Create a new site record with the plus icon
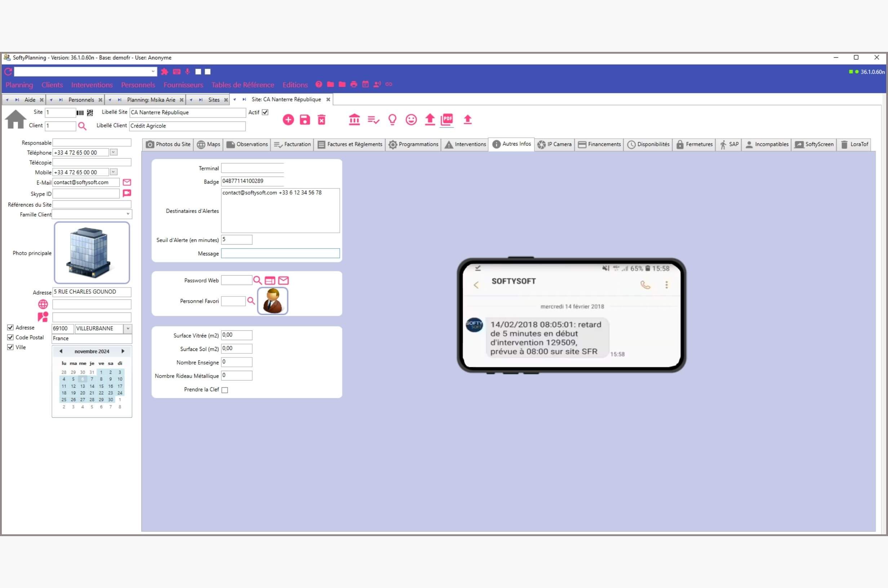 pos(288,120)
